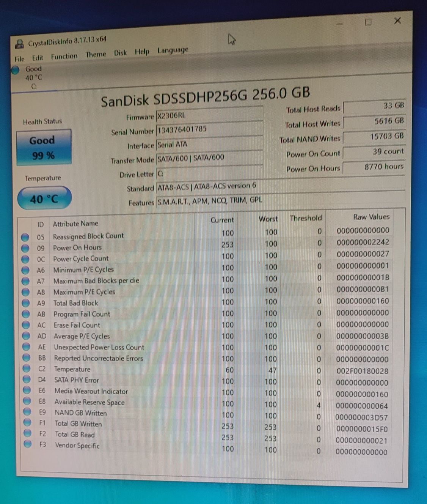
Task: Click the status orb for Available Reserve Space
Action: coord(27,401)
